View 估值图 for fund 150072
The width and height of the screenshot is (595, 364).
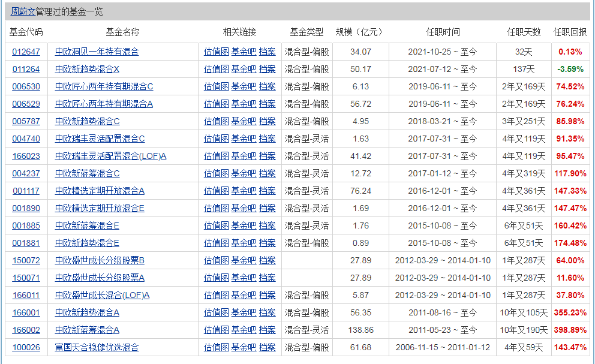coord(217,261)
